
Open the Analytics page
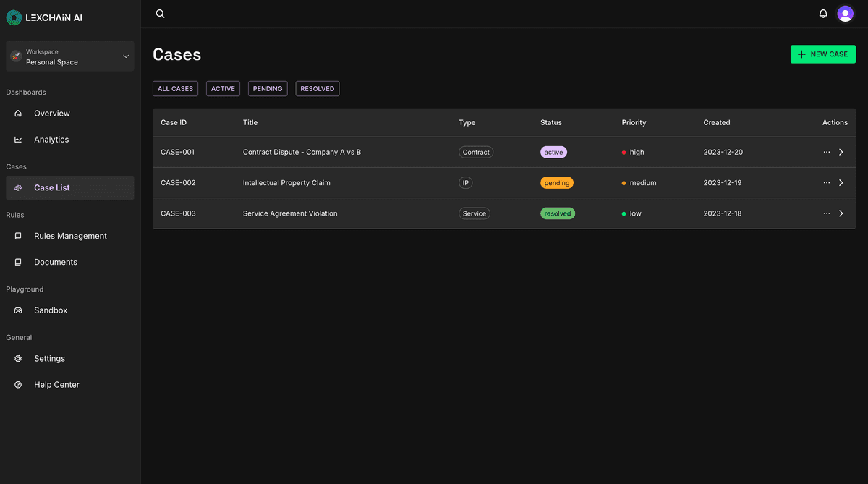pos(70,140)
